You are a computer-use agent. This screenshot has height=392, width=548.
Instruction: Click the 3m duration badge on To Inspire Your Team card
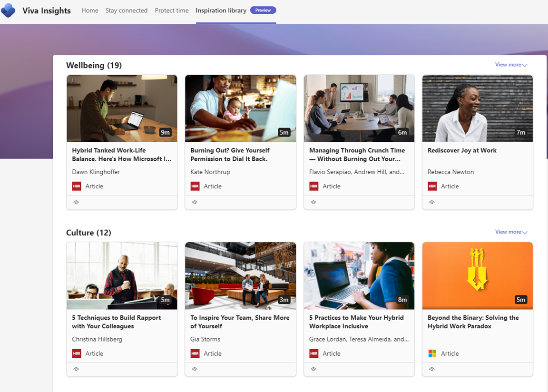(x=284, y=300)
